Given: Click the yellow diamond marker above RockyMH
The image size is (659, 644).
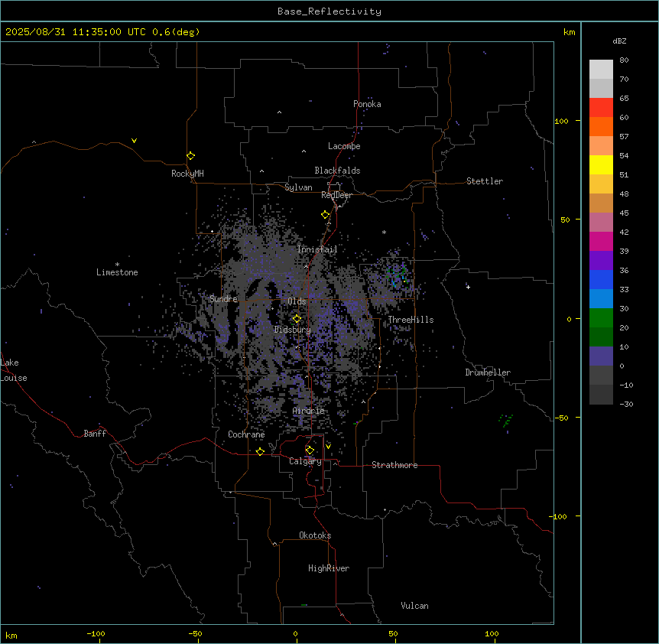Looking at the screenshot, I should tap(191, 156).
